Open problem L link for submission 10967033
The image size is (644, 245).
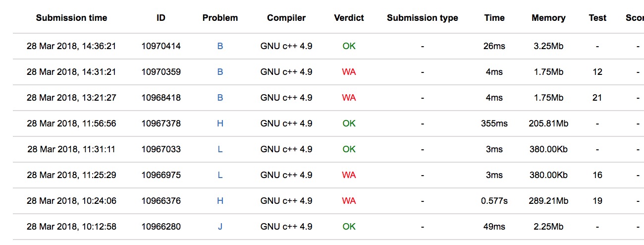coord(220,149)
